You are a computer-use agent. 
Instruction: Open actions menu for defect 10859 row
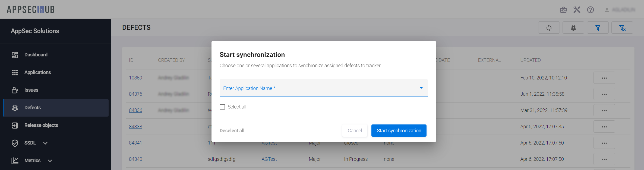tap(604, 78)
